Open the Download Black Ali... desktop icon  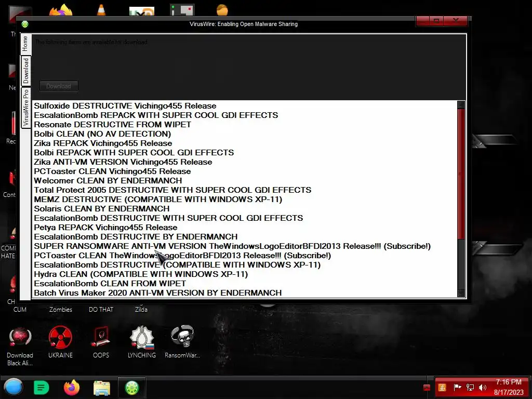pos(20,346)
